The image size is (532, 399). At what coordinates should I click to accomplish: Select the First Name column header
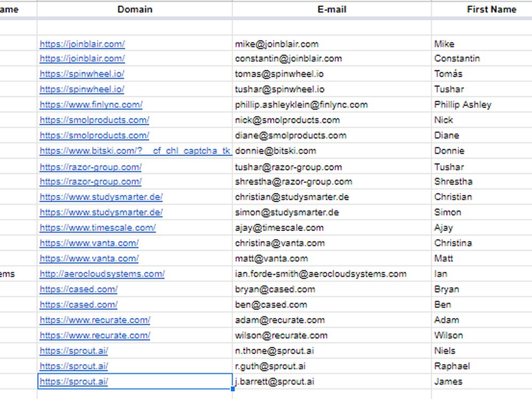point(482,9)
